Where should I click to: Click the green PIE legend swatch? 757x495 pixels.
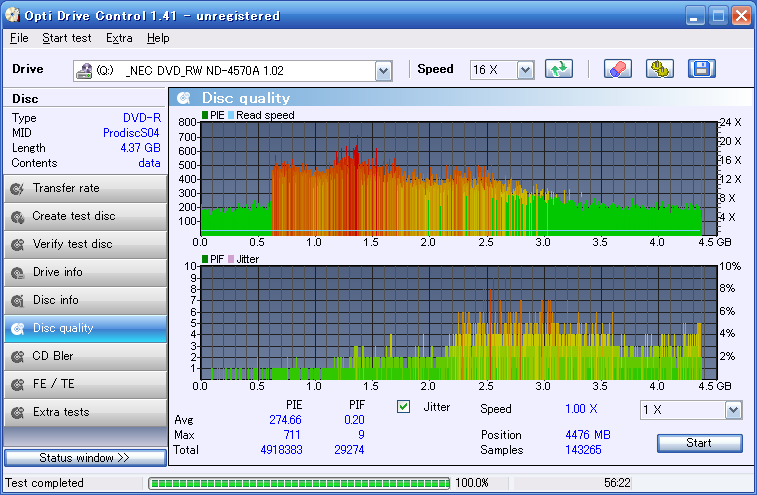[x=205, y=115]
